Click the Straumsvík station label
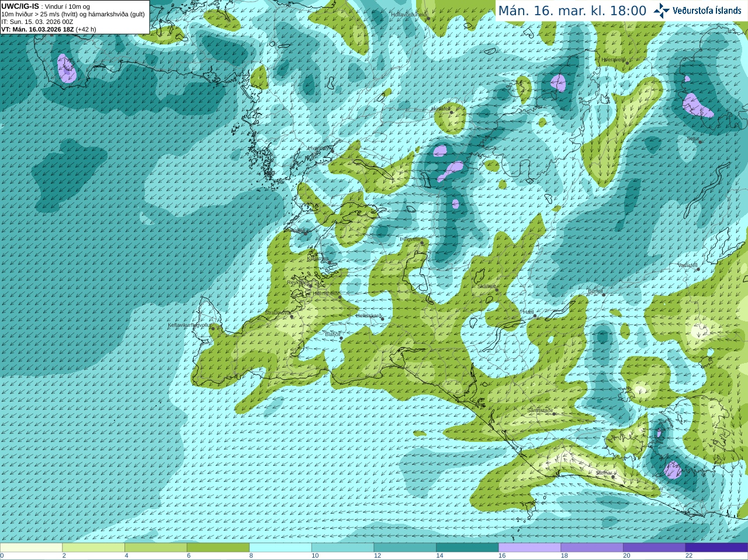This screenshot has height=560, width=748. (x=278, y=313)
